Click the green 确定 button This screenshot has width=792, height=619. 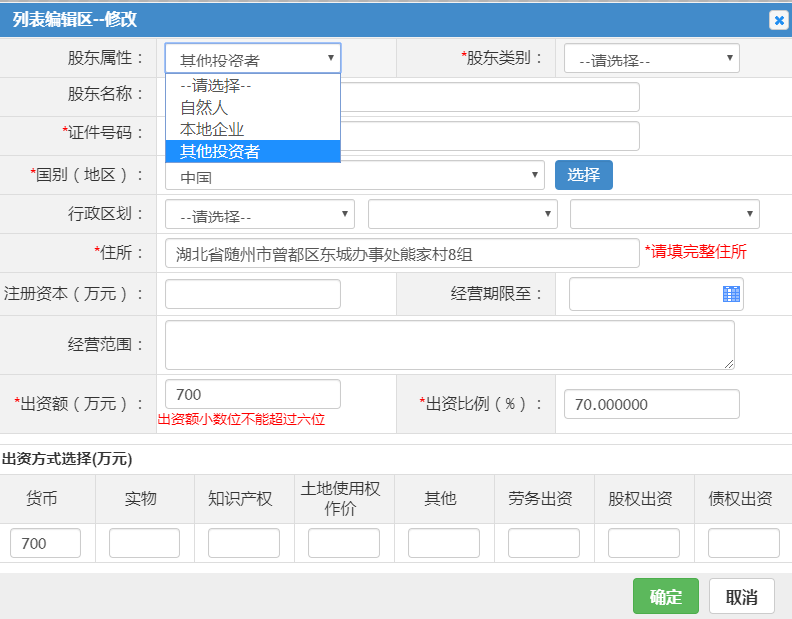pos(666,596)
